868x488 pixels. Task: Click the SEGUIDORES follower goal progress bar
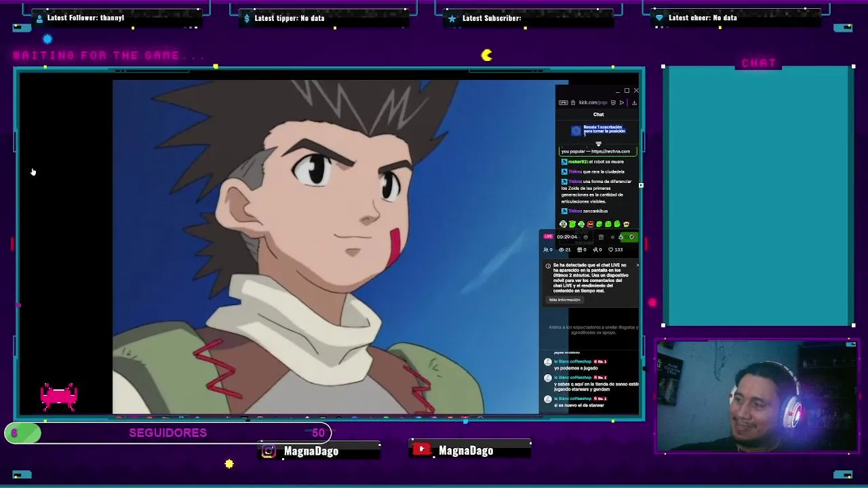168,432
